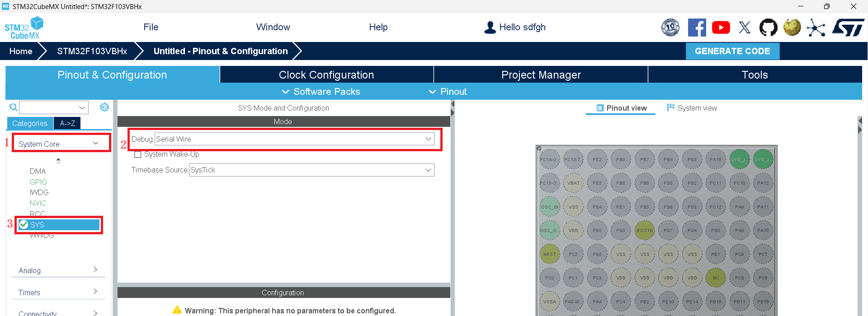Collapse the Mode panel using its edge arrows
This screenshot has height=316, width=868.
point(452,108)
